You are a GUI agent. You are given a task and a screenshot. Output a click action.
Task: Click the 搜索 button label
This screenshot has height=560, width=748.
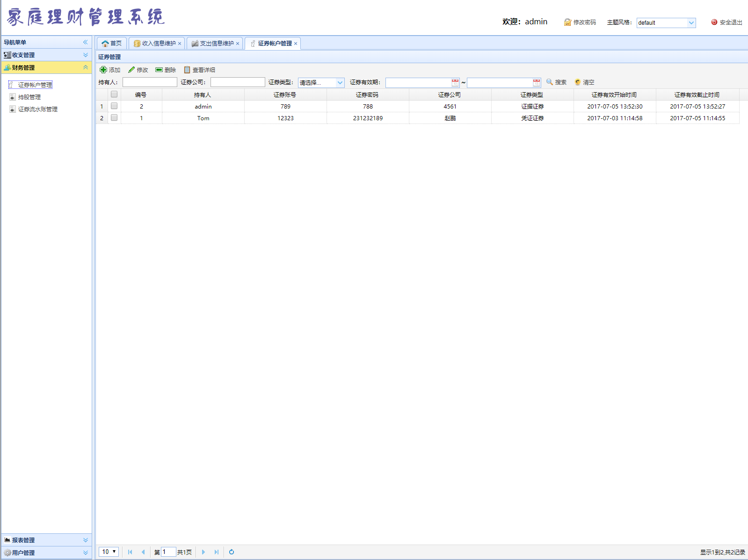tap(561, 82)
